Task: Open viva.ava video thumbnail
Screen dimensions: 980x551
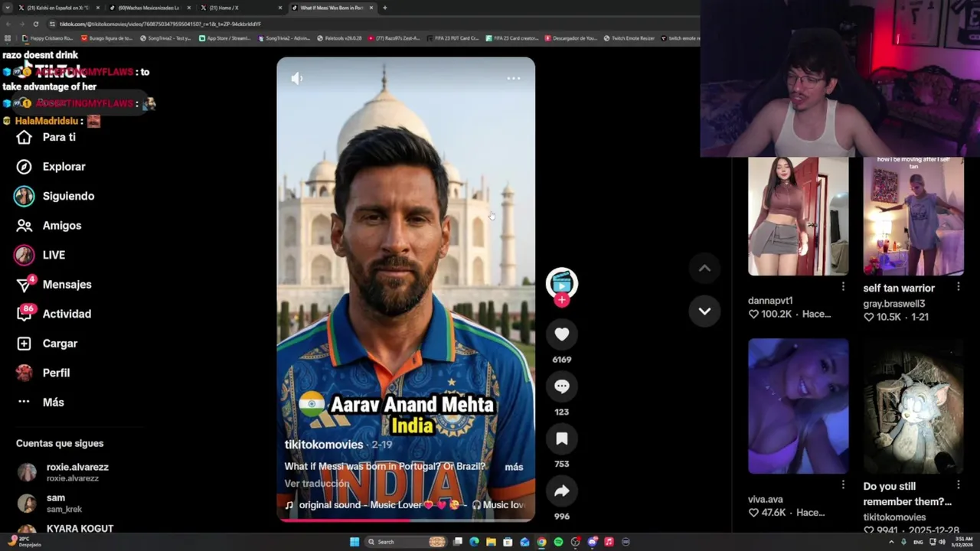Action: (x=798, y=406)
